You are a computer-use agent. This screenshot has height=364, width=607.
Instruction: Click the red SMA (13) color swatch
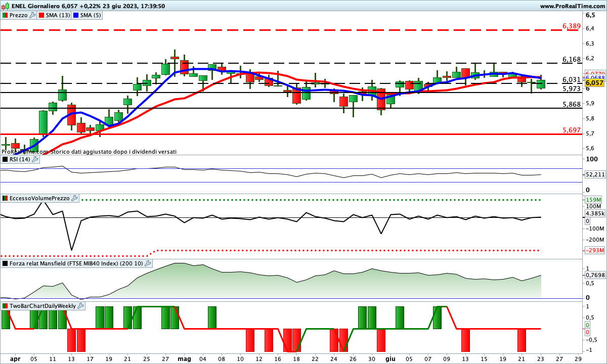tap(41, 15)
